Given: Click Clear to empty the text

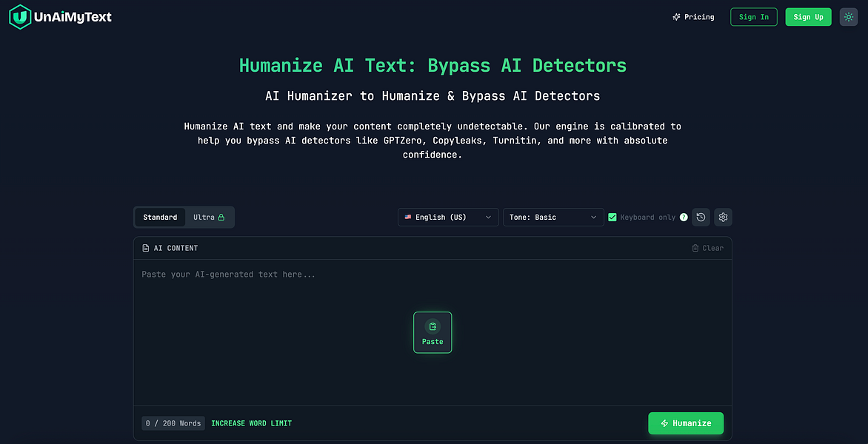Looking at the screenshot, I should [x=707, y=248].
